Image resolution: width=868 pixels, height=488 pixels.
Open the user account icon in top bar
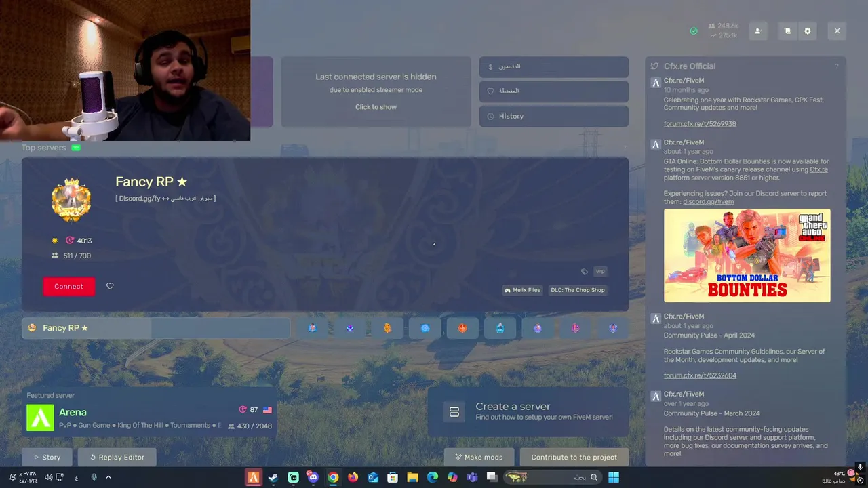(758, 31)
